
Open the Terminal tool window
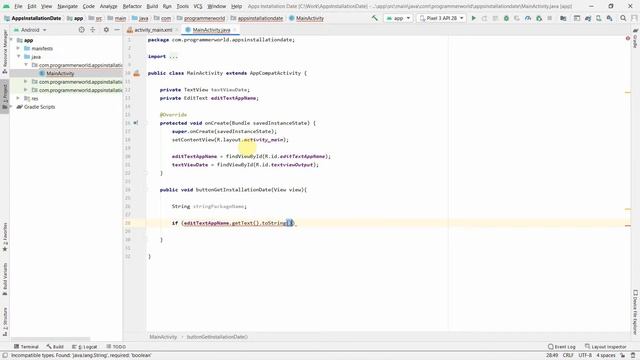[x=26, y=347]
